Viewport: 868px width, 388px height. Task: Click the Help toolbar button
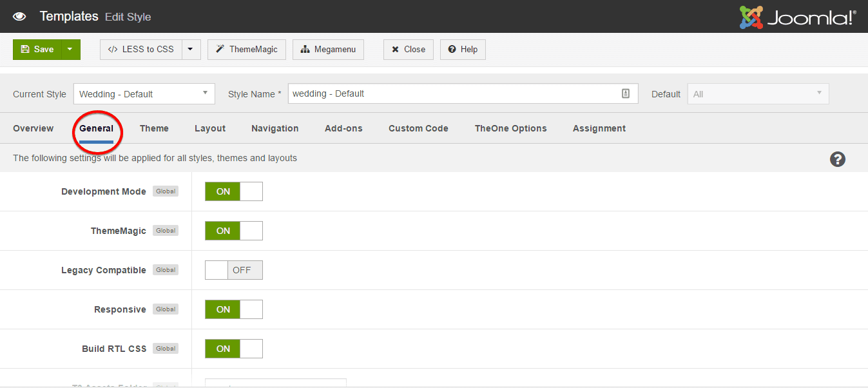pyautogui.click(x=463, y=50)
